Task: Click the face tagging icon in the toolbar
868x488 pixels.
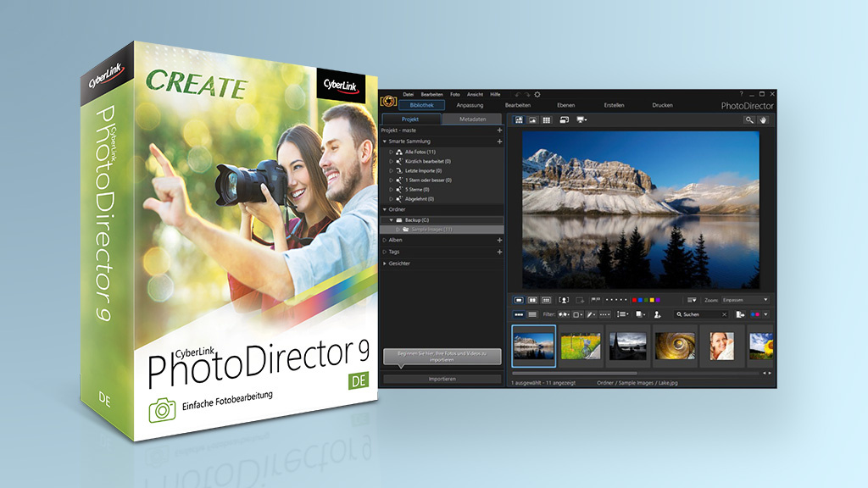Action: click(564, 300)
